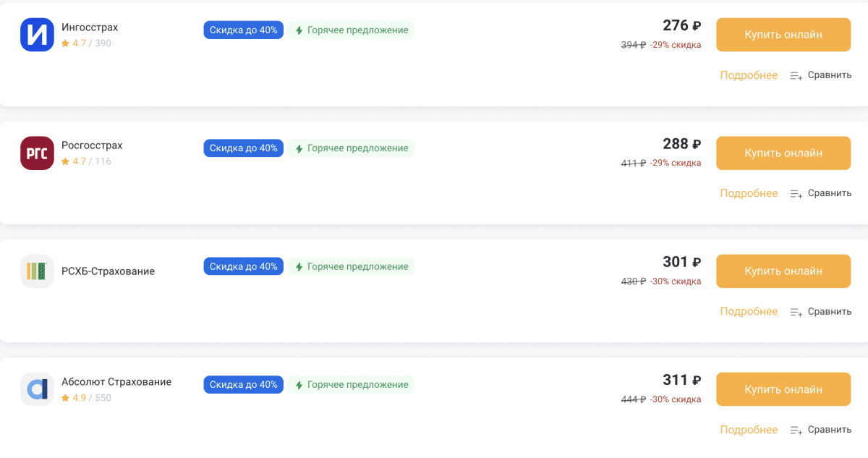The height and width of the screenshot is (458, 868).
Task: Buy the РСХБ-Страхование offer for 301 ₽
Action: pyautogui.click(x=783, y=271)
